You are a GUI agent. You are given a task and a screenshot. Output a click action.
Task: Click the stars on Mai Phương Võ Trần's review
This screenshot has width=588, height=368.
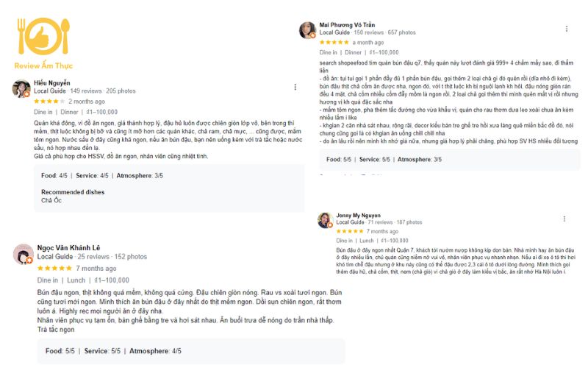[x=335, y=43]
